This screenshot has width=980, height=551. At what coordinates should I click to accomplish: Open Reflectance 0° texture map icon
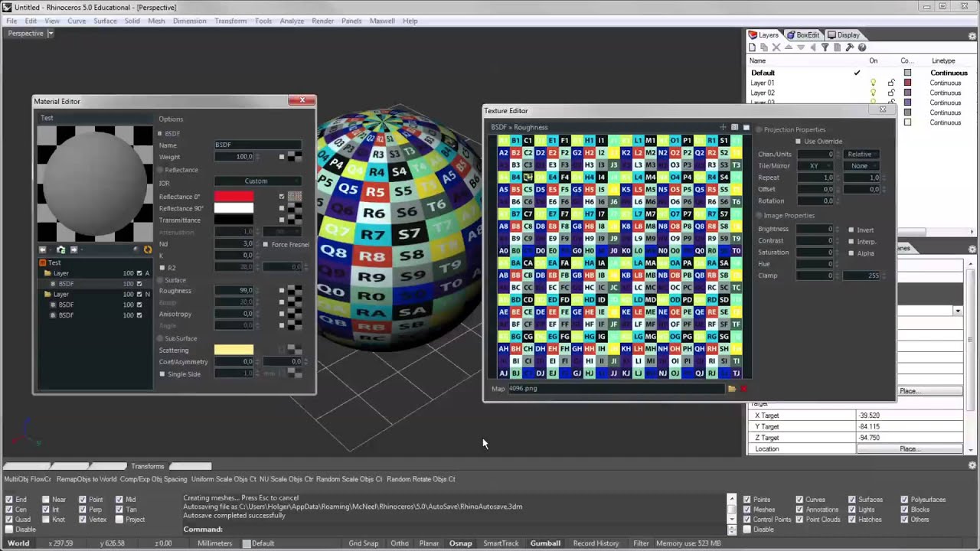[x=295, y=197]
